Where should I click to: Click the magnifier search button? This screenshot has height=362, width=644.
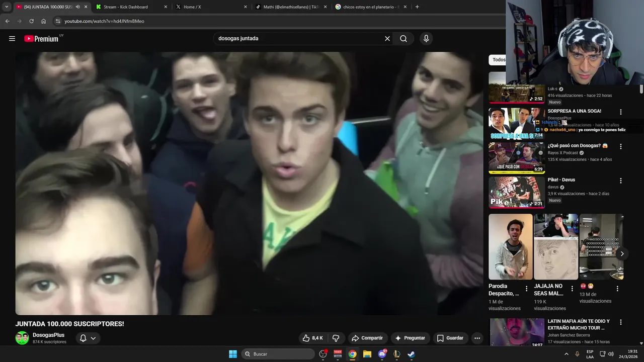(x=404, y=39)
